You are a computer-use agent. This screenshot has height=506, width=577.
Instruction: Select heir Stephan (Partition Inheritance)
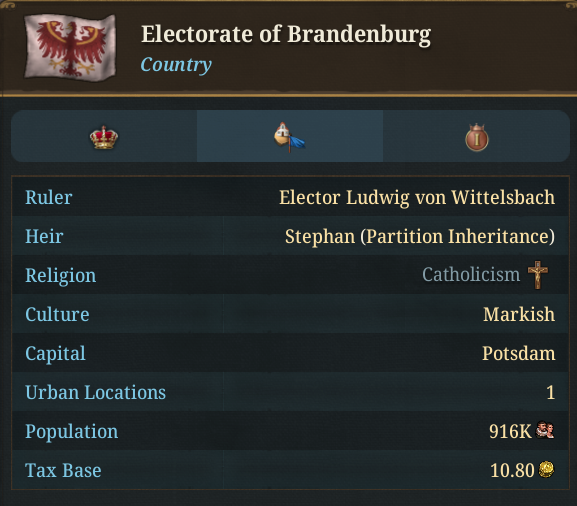420,236
